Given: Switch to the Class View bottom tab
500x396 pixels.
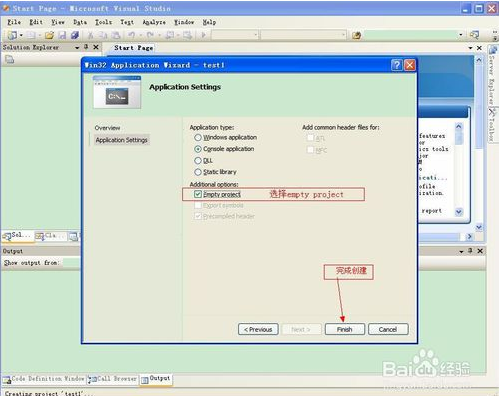Looking at the screenshot, I should (x=50, y=236).
